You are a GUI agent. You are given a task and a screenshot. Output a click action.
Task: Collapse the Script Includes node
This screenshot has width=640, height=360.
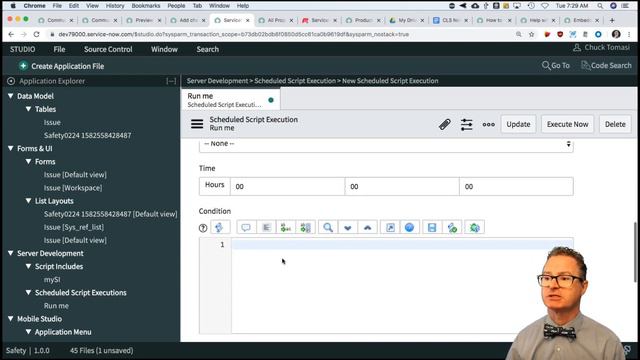click(x=28, y=266)
